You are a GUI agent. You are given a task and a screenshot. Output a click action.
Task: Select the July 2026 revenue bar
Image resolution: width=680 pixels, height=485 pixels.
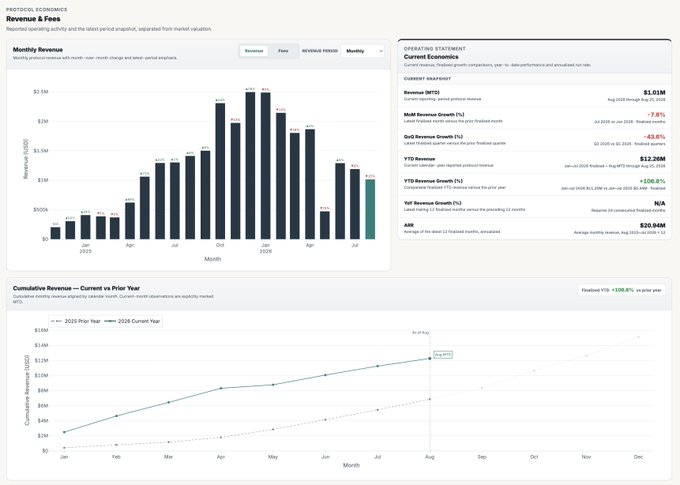(x=355, y=204)
